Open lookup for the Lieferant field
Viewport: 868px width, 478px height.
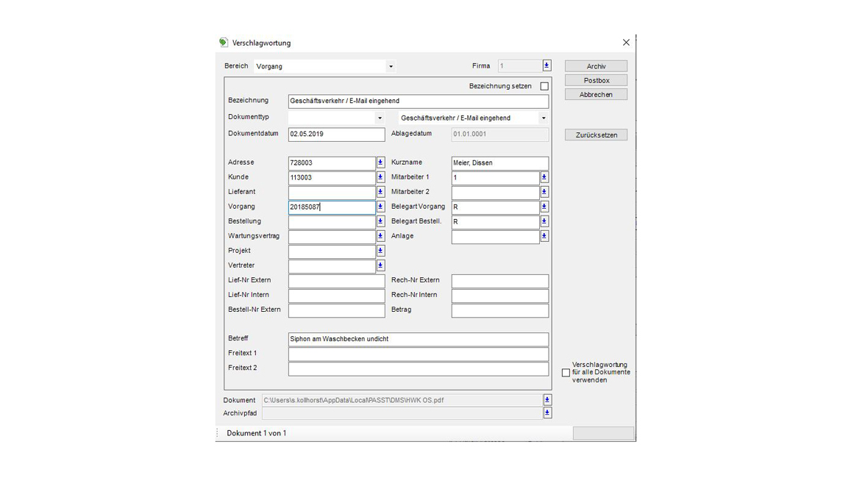click(x=380, y=192)
